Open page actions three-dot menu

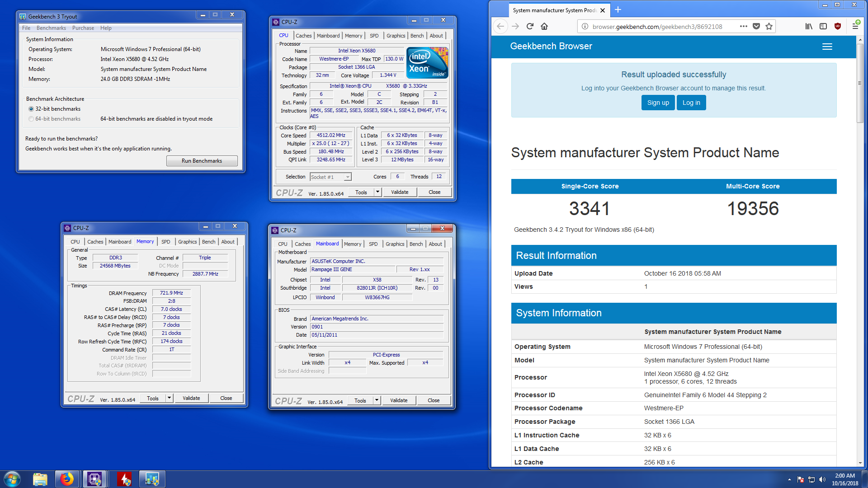743,26
